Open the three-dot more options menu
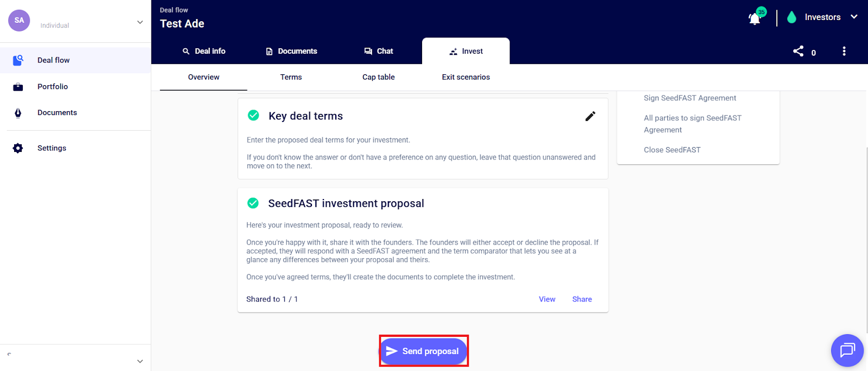Viewport: 868px width, 371px height. (x=844, y=51)
